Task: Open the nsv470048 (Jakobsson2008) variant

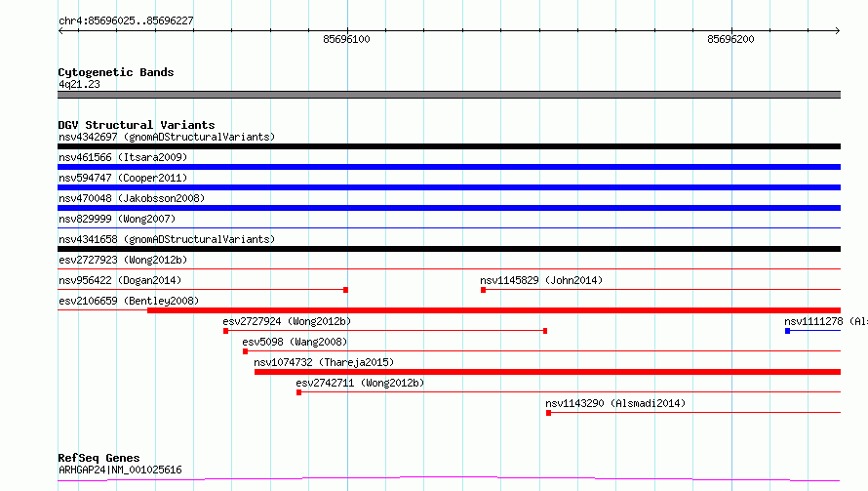Action: [132, 198]
